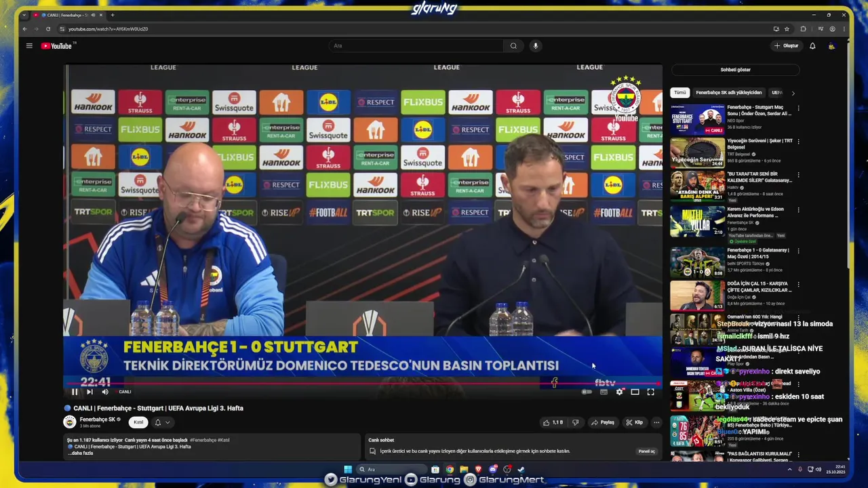
Task: Reload the page in the browser
Action: pyautogui.click(x=48, y=29)
